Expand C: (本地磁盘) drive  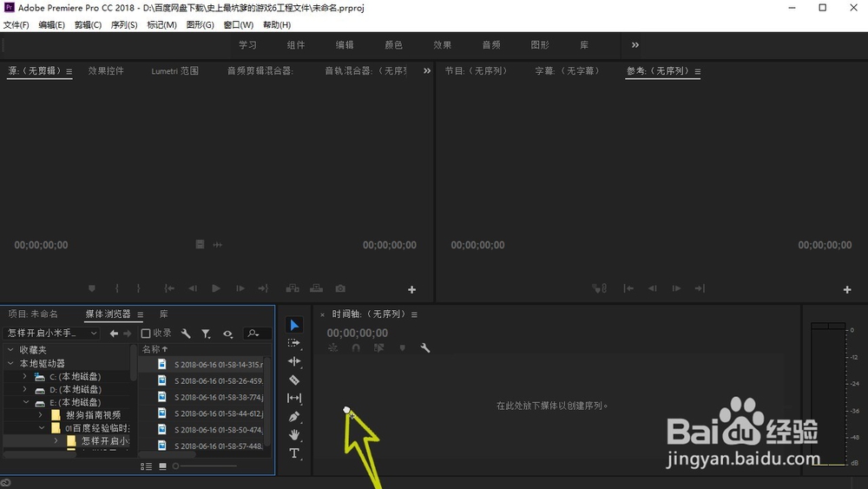[25, 376]
